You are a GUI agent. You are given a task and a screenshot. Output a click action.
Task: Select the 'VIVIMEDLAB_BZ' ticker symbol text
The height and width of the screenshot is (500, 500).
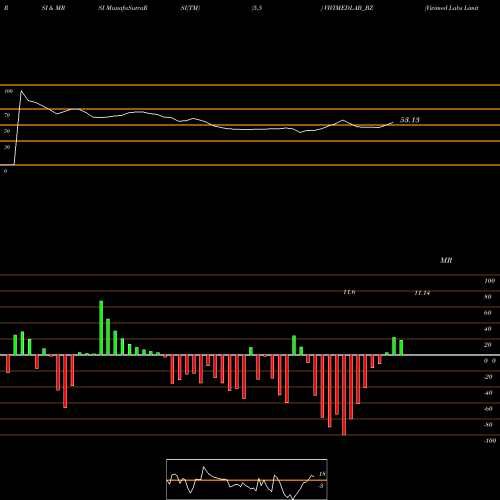348,8
